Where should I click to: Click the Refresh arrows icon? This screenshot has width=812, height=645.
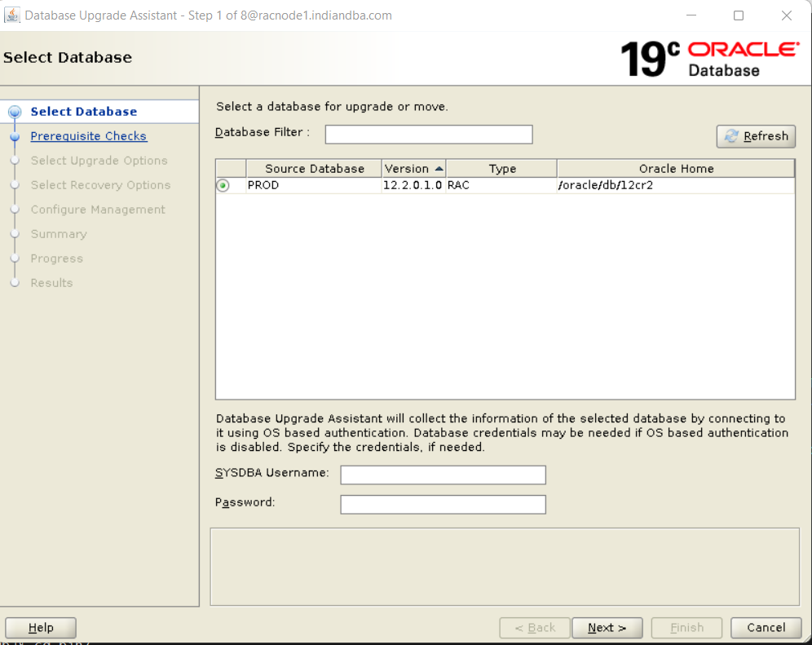point(731,136)
